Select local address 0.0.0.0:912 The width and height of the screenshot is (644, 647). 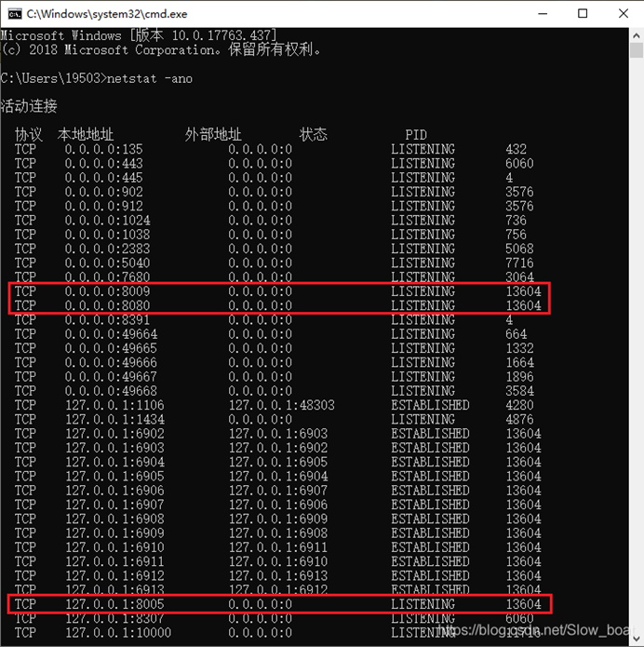coord(103,206)
